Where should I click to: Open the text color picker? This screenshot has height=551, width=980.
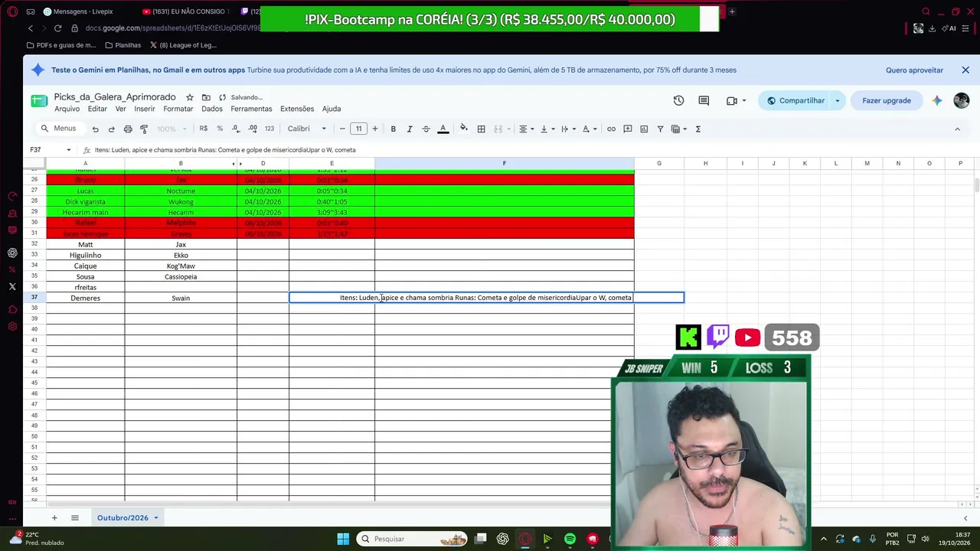[443, 129]
